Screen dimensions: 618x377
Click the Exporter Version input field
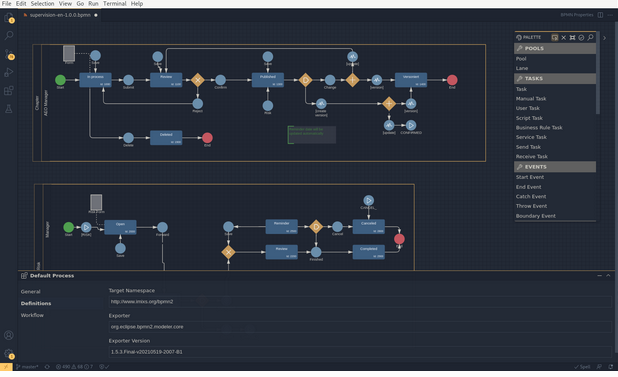[x=360, y=352]
